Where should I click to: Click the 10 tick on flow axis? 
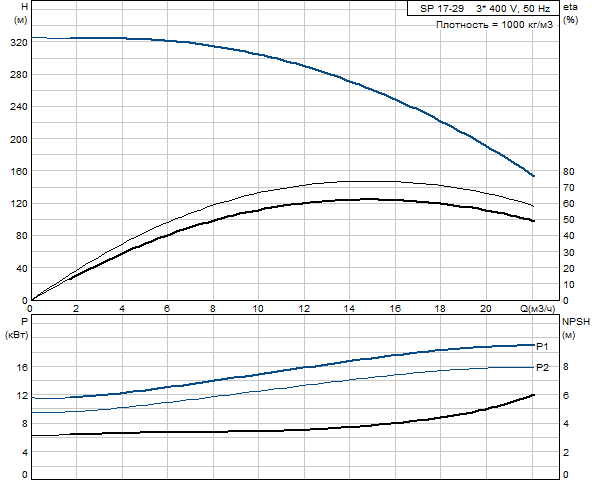[x=258, y=309]
